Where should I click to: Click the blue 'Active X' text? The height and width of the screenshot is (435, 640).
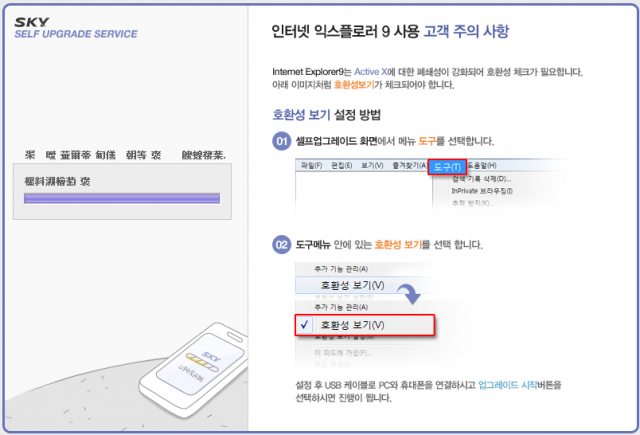click(x=371, y=72)
